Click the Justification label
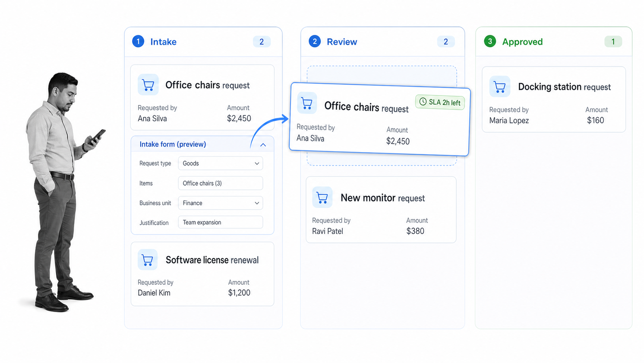The image size is (644, 363). 154,223
